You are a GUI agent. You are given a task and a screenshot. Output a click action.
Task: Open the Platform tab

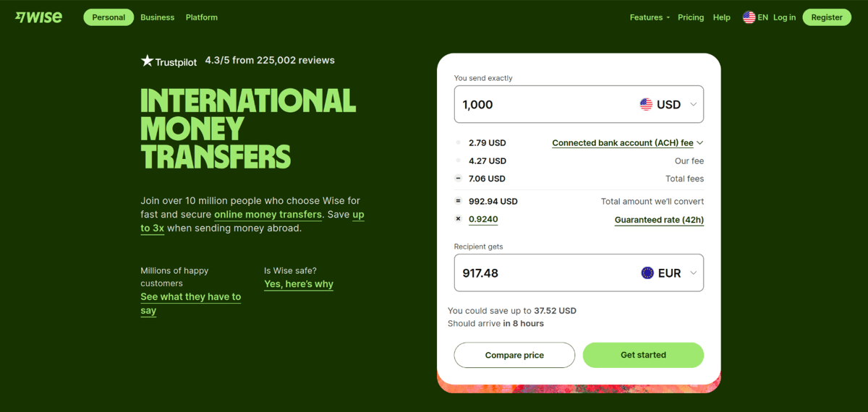click(201, 17)
